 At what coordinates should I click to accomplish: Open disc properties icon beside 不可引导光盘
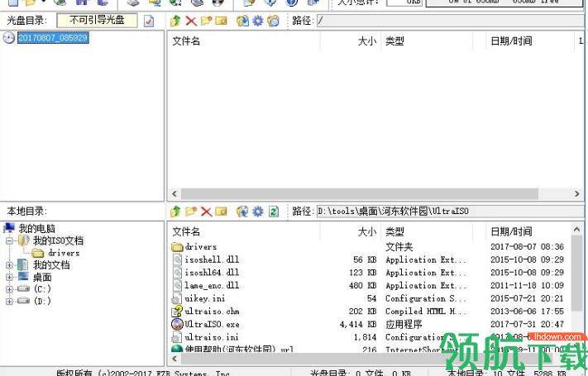pyautogui.click(x=149, y=21)
